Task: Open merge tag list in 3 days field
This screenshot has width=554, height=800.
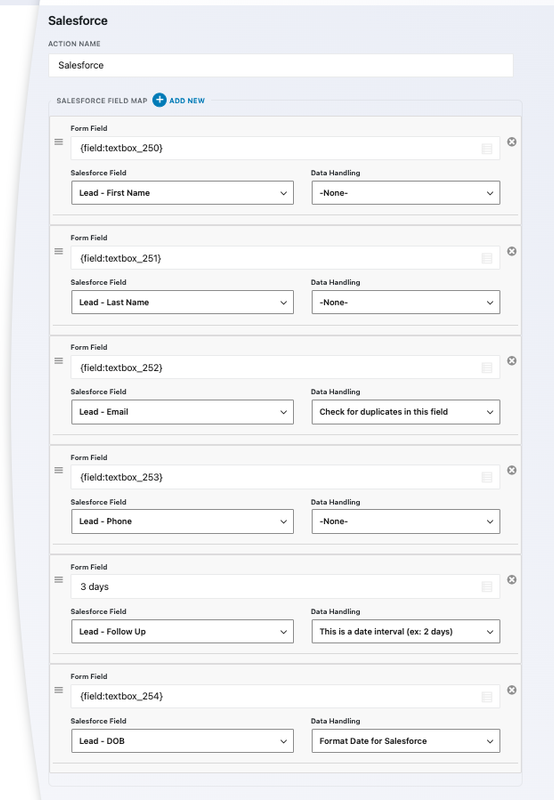Action: [487, 587]
